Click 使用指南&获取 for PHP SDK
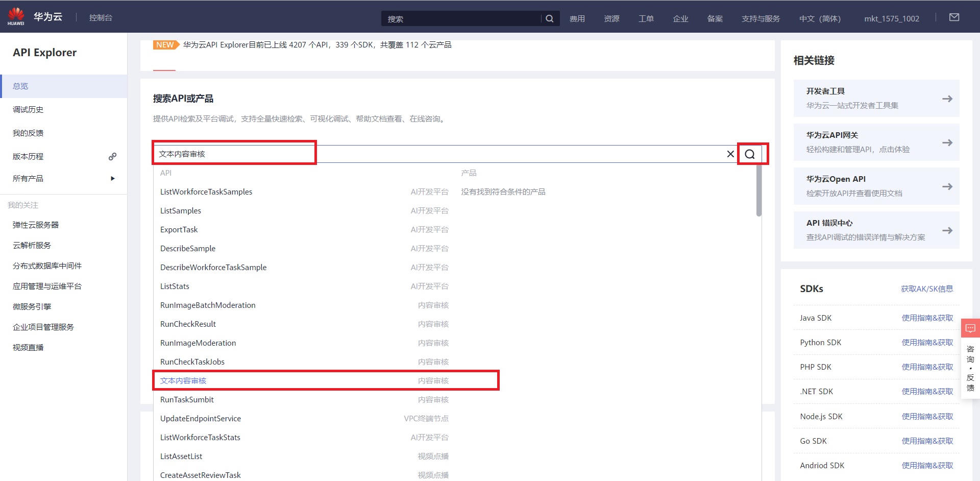Viewport: 980px width, 481px height. (x=927, y=367)
